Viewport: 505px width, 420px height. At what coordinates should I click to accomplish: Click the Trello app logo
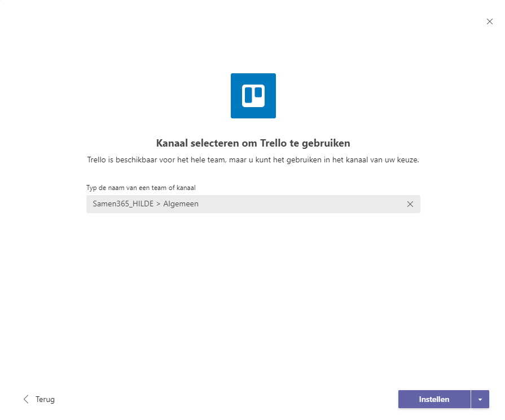253,96
